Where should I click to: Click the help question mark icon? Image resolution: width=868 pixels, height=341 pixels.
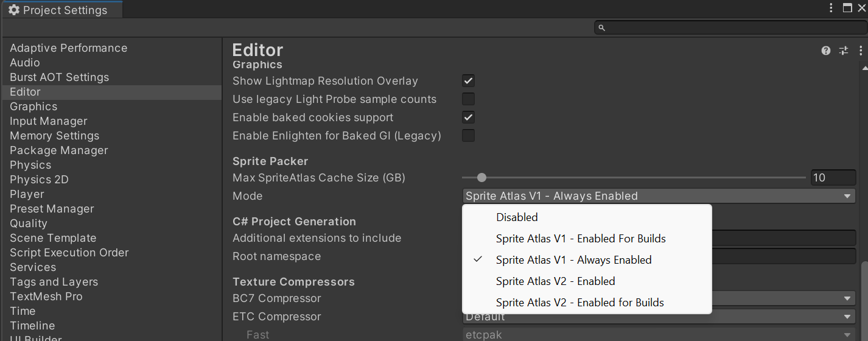pos(826,51)
